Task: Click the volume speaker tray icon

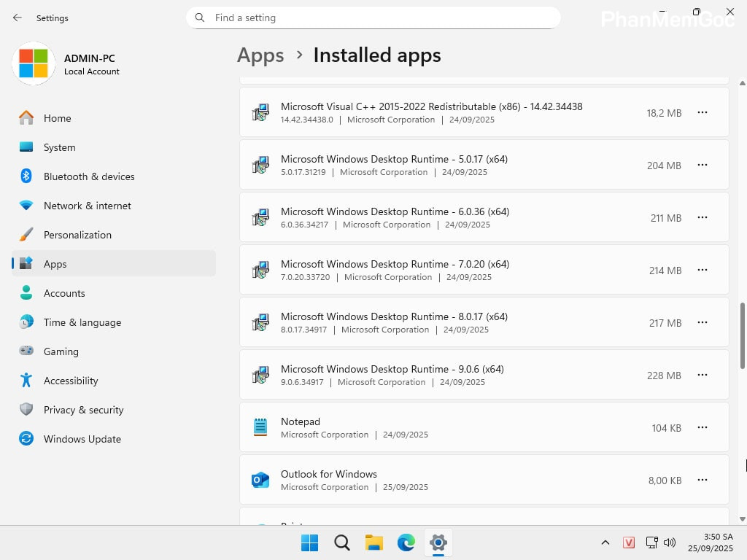Action: coord(670,542)
